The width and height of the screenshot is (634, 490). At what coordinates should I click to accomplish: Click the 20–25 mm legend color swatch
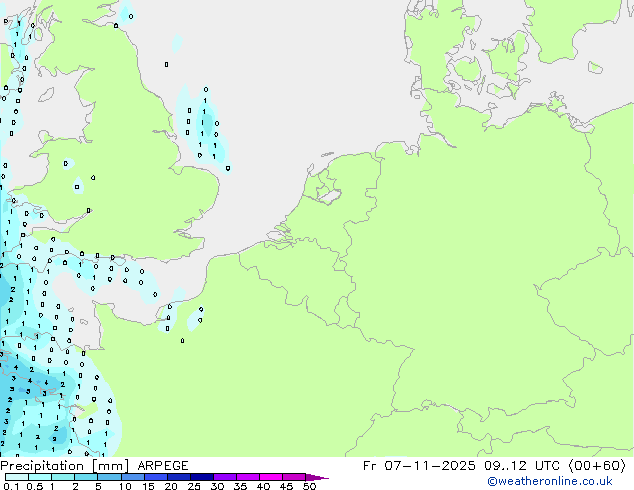tap(178, 477)
